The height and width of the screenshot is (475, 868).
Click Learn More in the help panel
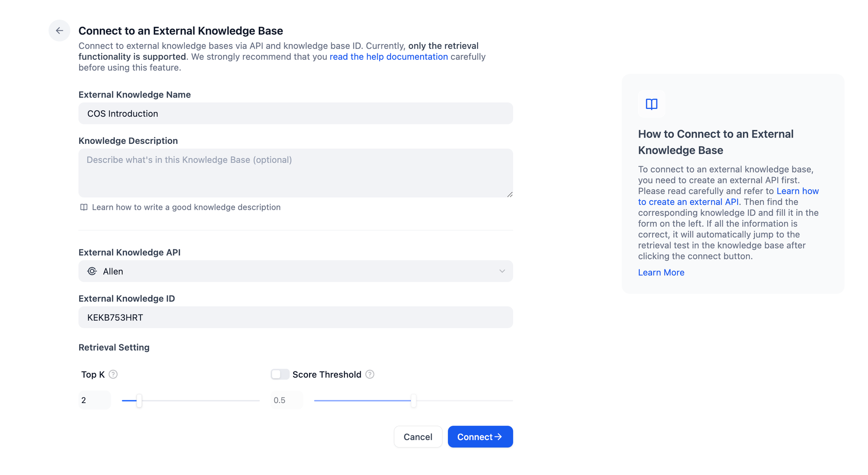pyautogui.click(x=661, y=272)
